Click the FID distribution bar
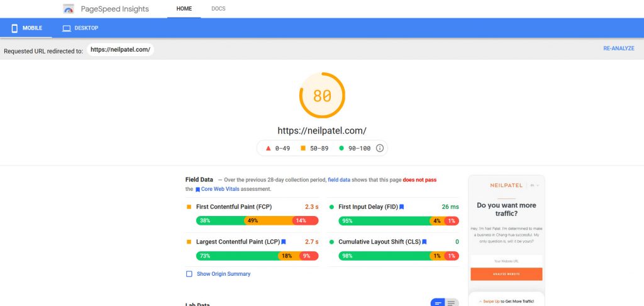The height and width of the screenshot is (306, 644). click(x=398, y=220)
